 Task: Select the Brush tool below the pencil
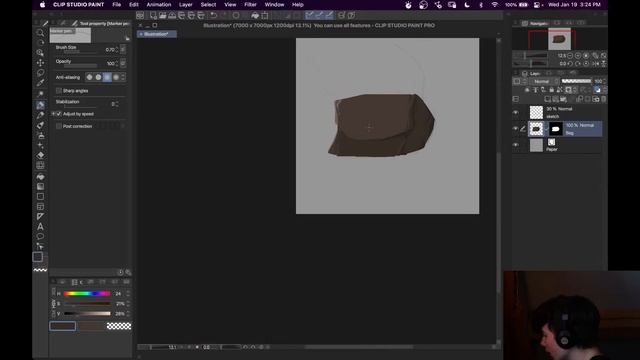[x=40, y=125]
